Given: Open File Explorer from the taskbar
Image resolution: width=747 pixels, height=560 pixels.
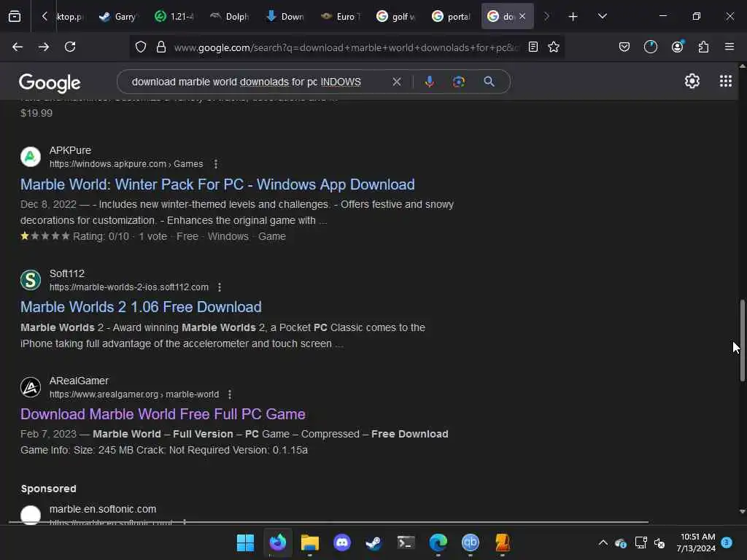Looking at the screenshot, I should point(309,542).
